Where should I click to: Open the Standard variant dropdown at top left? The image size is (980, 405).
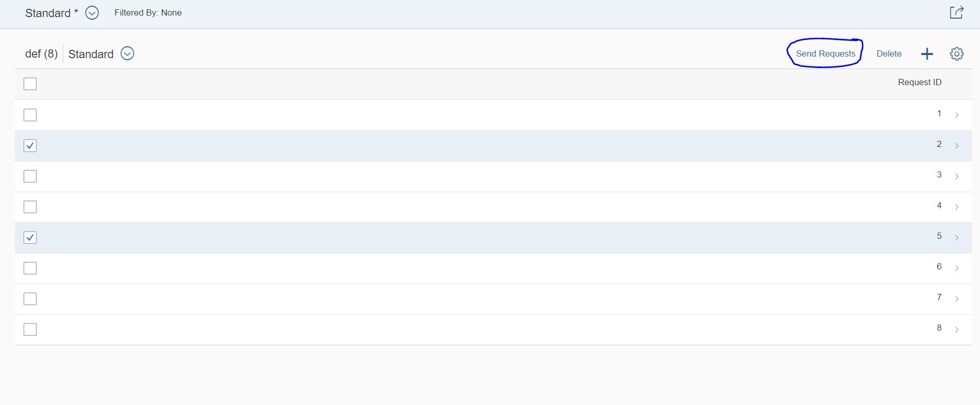point(92,13)
